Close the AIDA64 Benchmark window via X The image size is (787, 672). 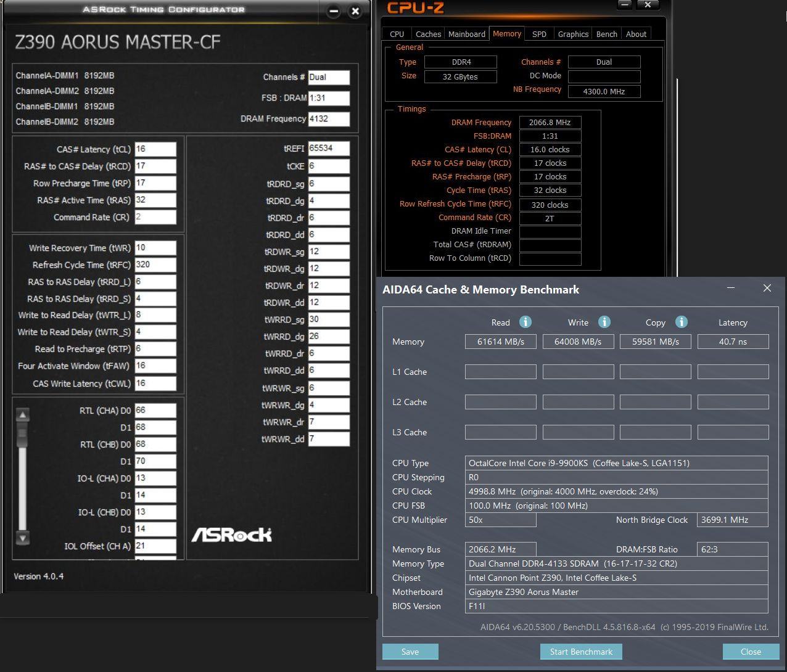tap(767, 288)
